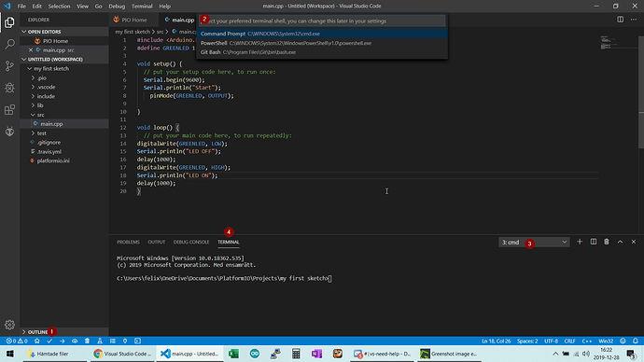Change indentation via Spaces: 2
Viewport: 644px width, 362px height.
coord(527,341)
